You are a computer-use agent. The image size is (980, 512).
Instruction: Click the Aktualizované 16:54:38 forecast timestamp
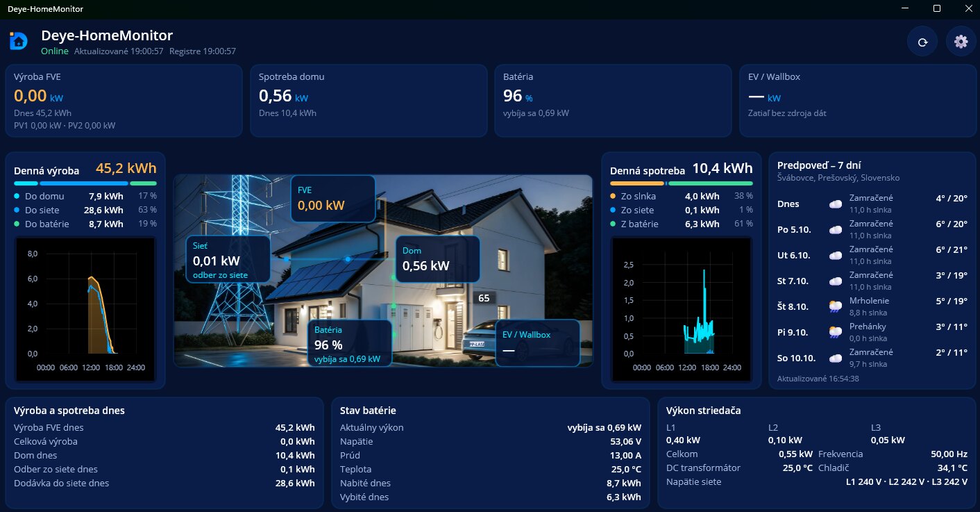[x=818, y=379]
